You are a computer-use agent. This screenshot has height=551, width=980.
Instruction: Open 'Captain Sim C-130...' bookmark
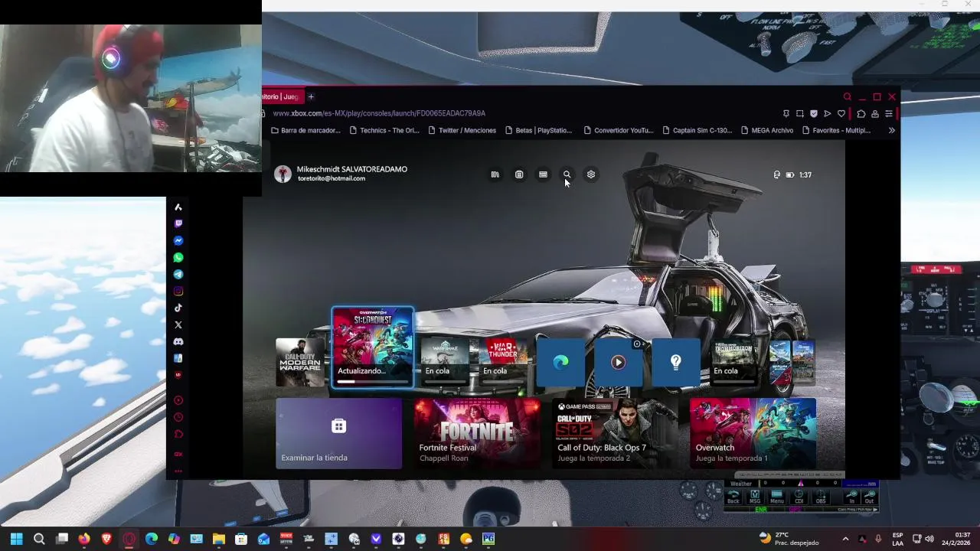pyautogui.click(x=697, y=130)
